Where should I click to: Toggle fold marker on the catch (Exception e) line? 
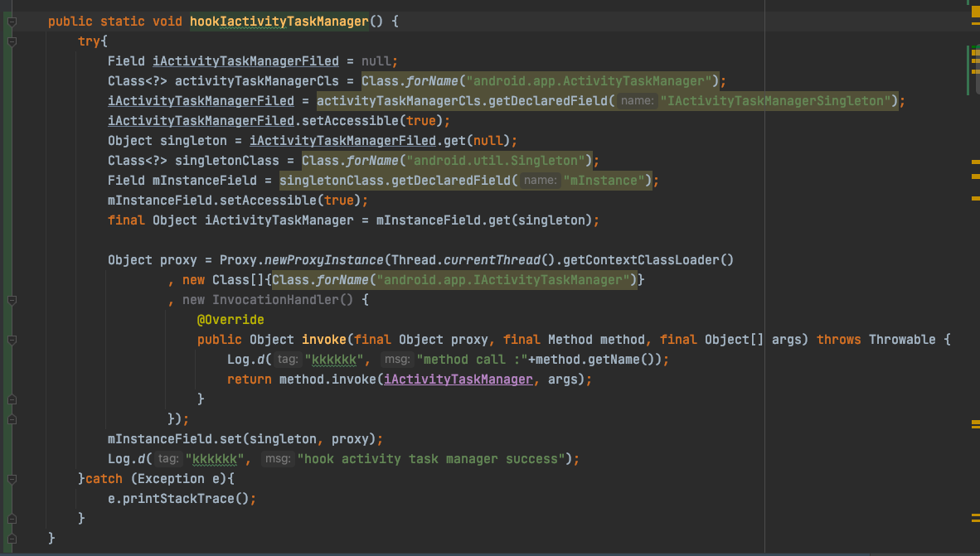coord(12,479)
